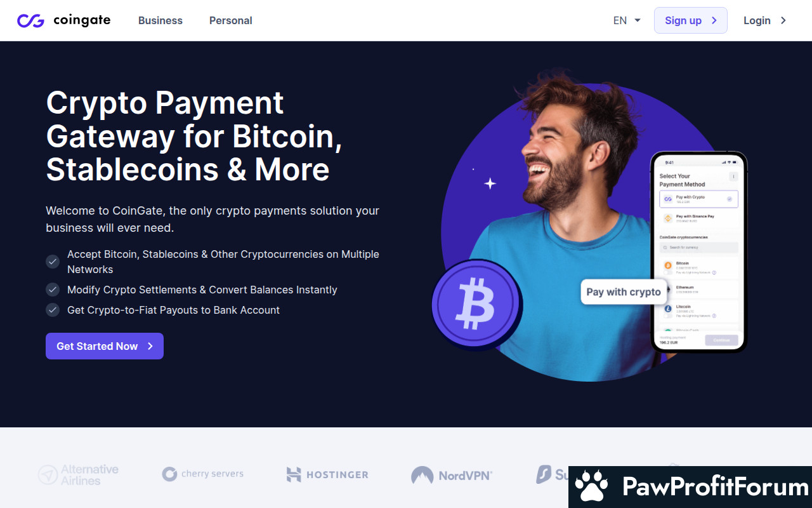Screen dimensions: 812x508
Task: Click the Alternative Airlines logo
Action: click(78, 475)
